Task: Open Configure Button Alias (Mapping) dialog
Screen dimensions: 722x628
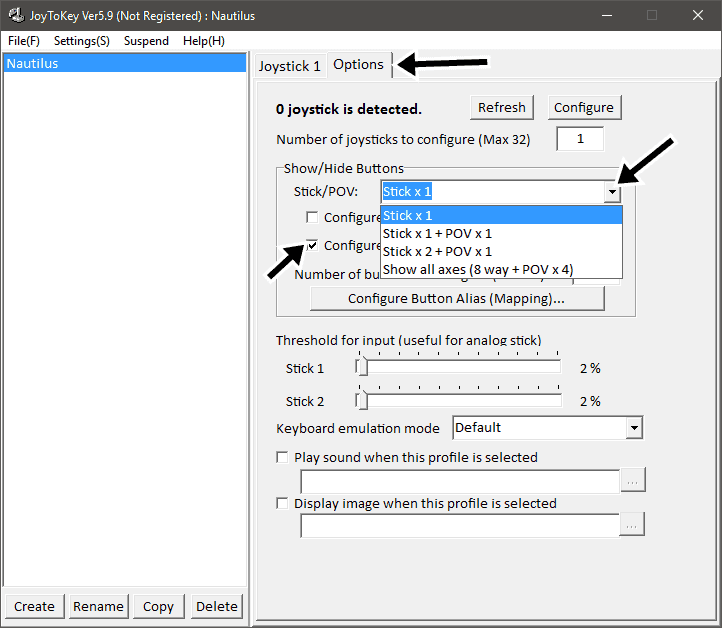Action: tap(457, 298)
